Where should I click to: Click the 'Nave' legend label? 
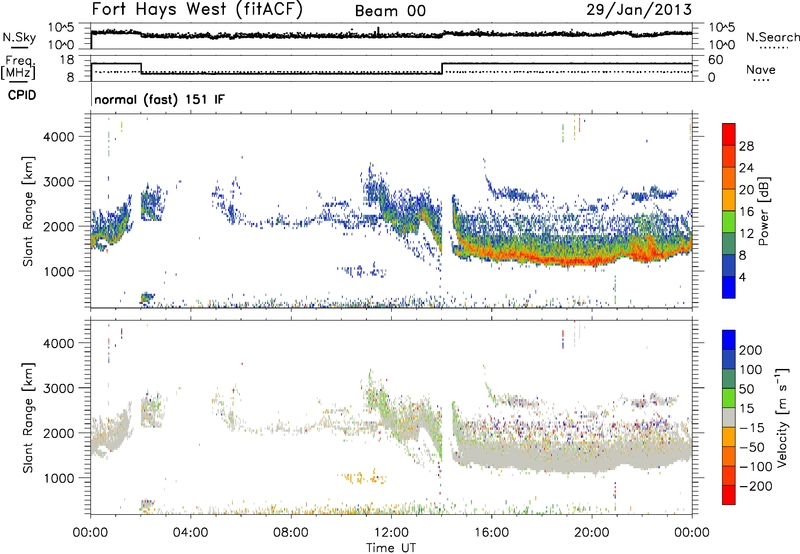(x=761, y=70)
